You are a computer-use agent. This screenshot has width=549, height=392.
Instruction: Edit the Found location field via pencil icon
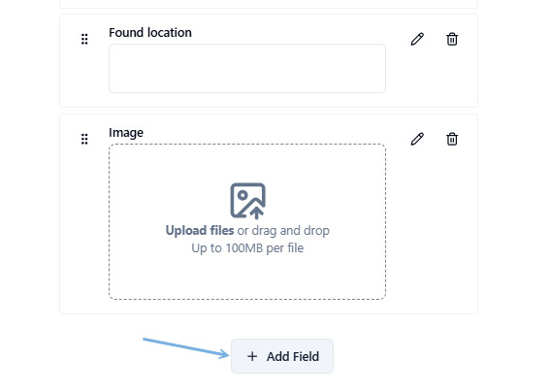tap(417, 39)
